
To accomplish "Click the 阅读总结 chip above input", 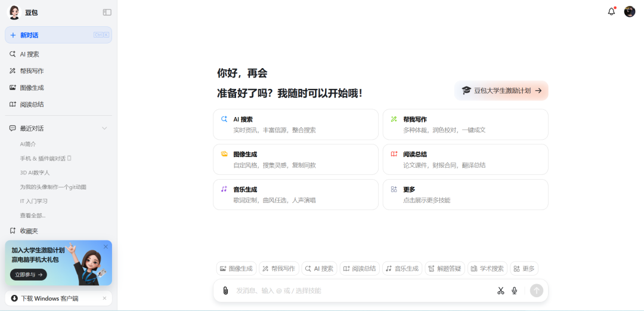I will coord(360,269).
